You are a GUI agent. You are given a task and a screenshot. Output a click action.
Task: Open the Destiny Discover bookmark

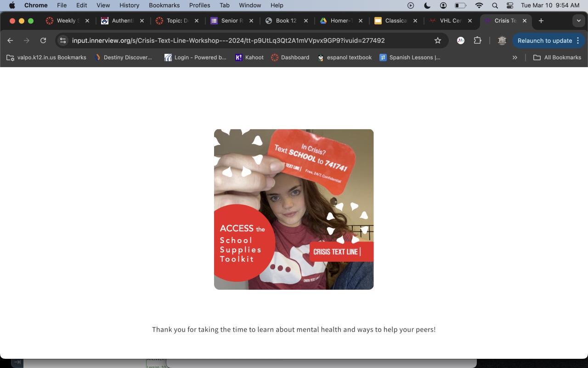coord(123,57)
